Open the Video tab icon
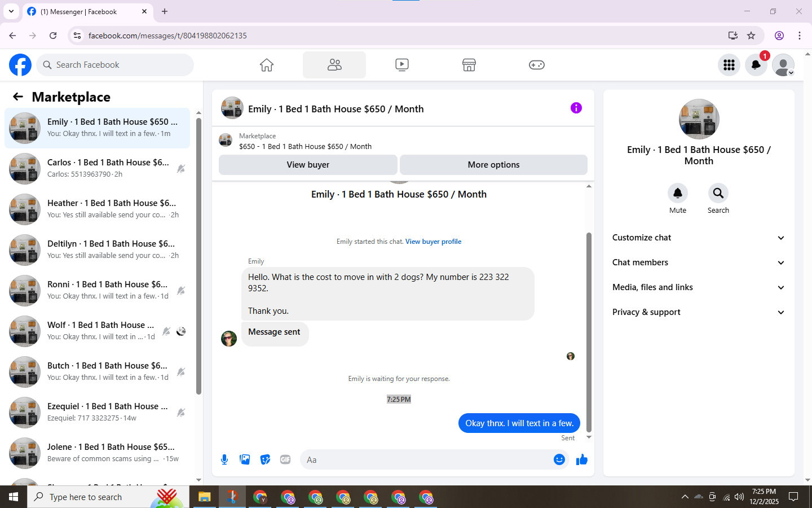The image size is (812, 508). click(402, 65)
